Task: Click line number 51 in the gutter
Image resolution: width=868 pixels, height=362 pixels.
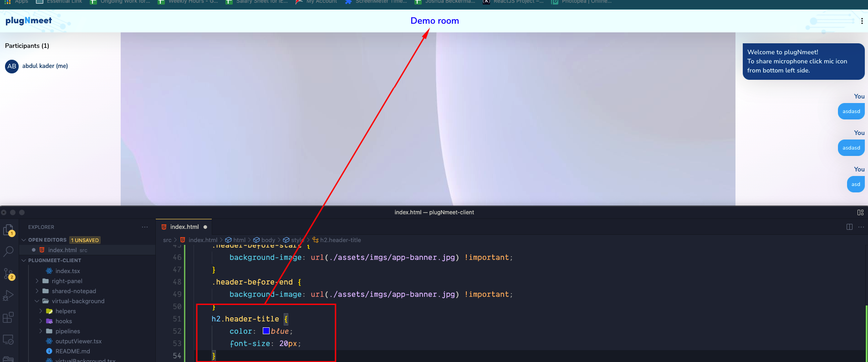Action: pyautogui.click(x=177, y=319)
